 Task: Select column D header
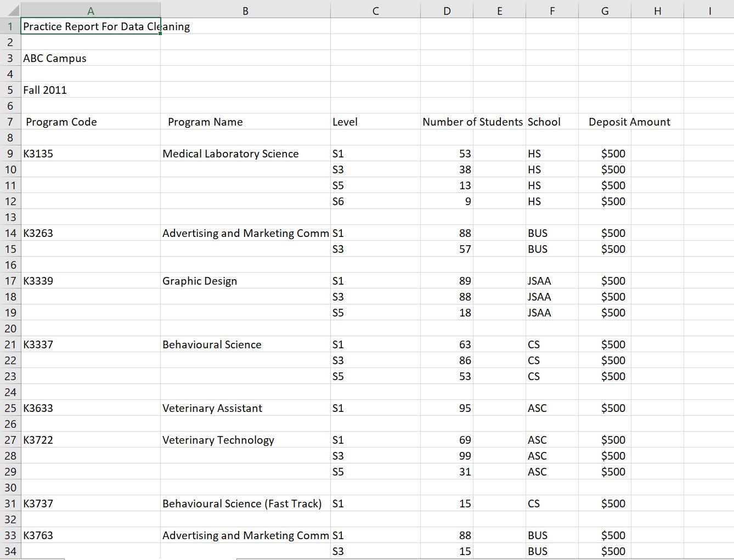click(447, 10)
